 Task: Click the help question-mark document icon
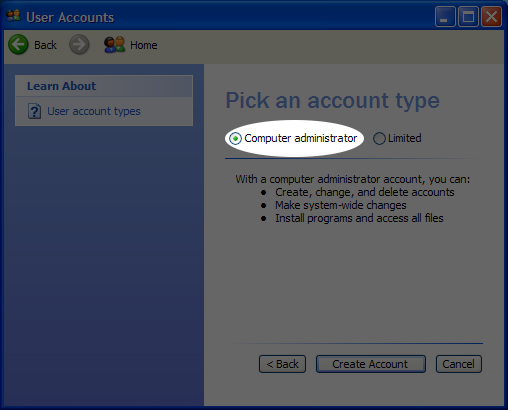34,111
